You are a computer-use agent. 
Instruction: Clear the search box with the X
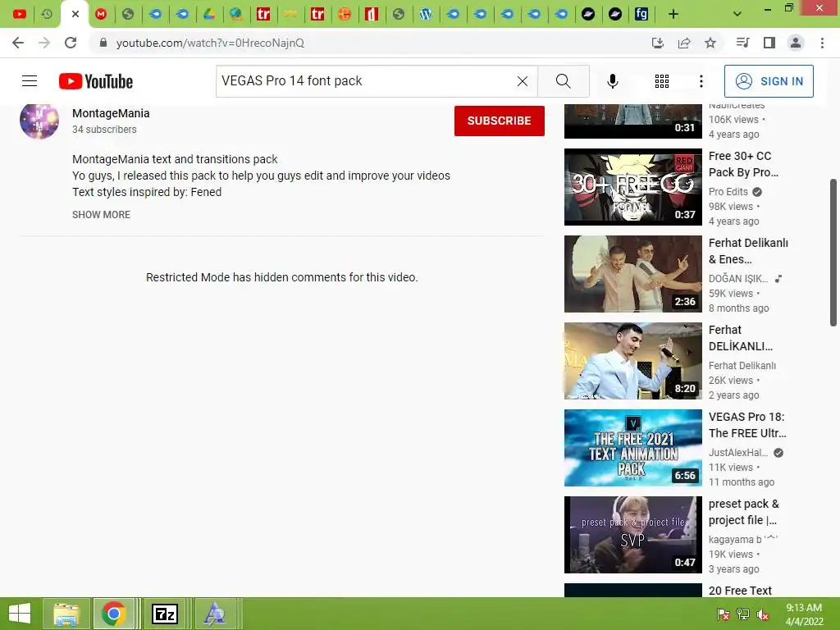[523, 81]
